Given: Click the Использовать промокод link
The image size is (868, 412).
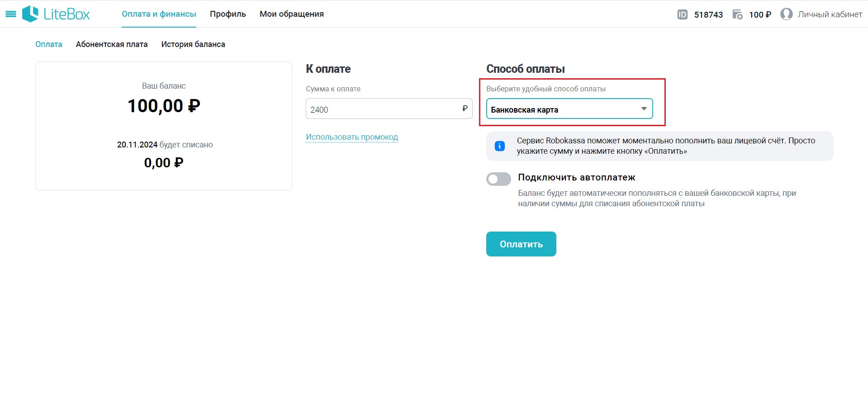Looking at the screenshot, I should click(352, 137).
